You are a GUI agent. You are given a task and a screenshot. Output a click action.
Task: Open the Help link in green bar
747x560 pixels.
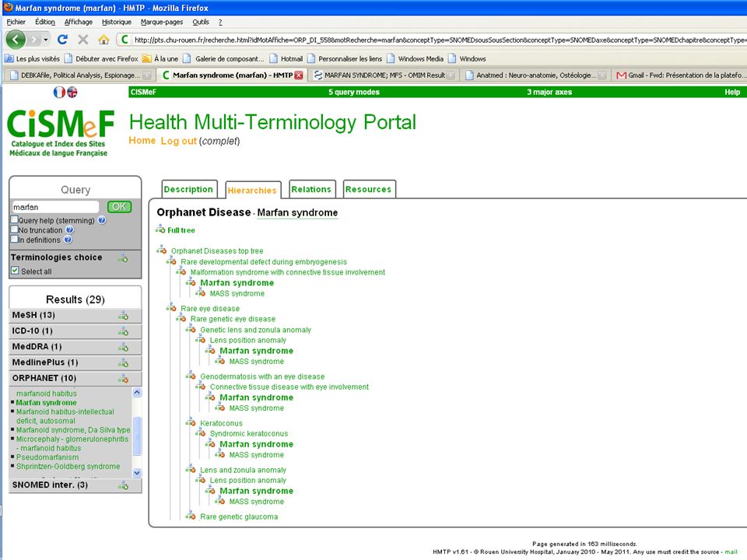(732, 92)
